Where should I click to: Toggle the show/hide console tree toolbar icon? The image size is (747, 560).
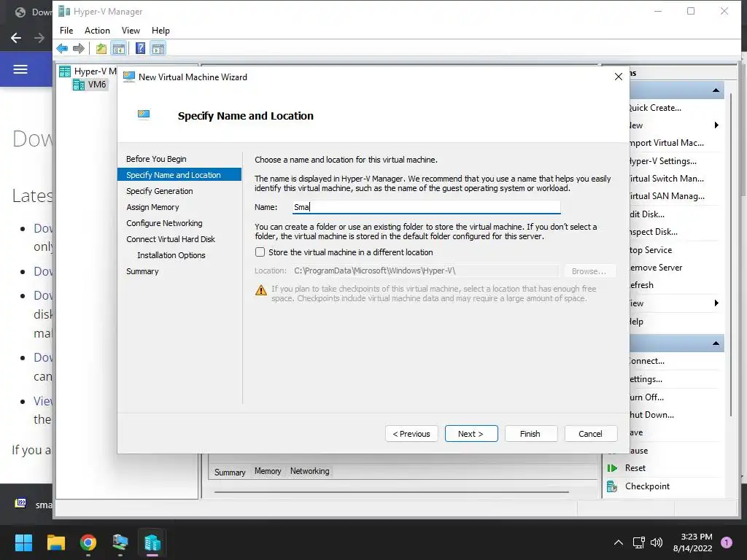[x=119, y=48]
